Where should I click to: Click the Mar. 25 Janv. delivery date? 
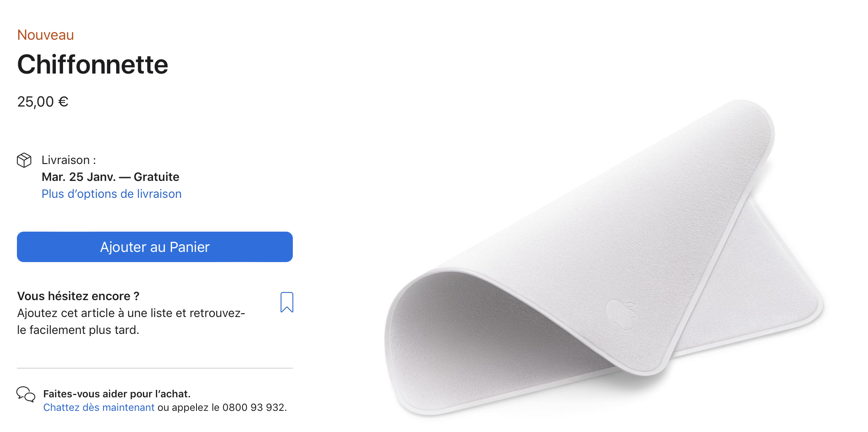pos(79,177)
